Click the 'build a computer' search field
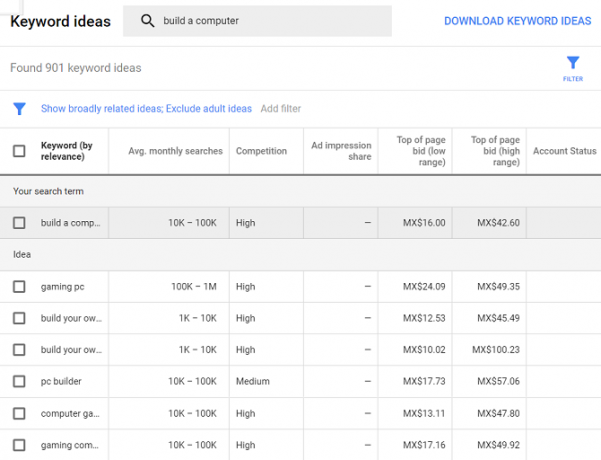 [x=257, y=21]
